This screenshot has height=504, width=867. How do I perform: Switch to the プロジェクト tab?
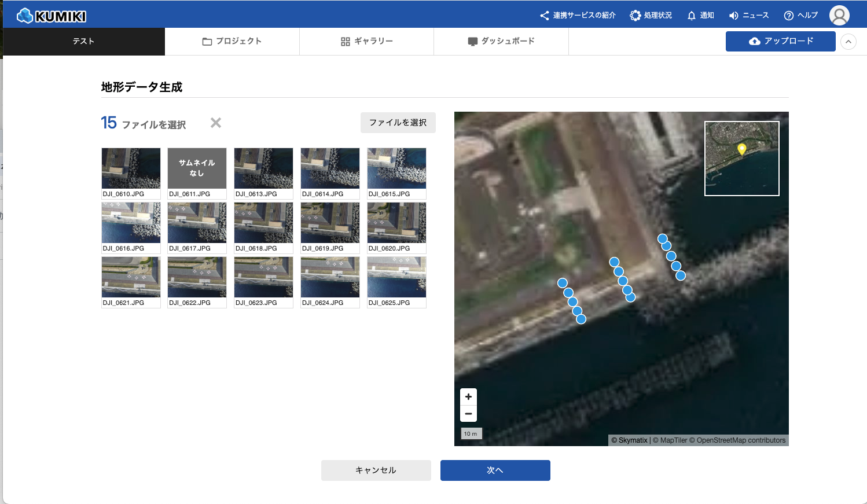(232, 42)
